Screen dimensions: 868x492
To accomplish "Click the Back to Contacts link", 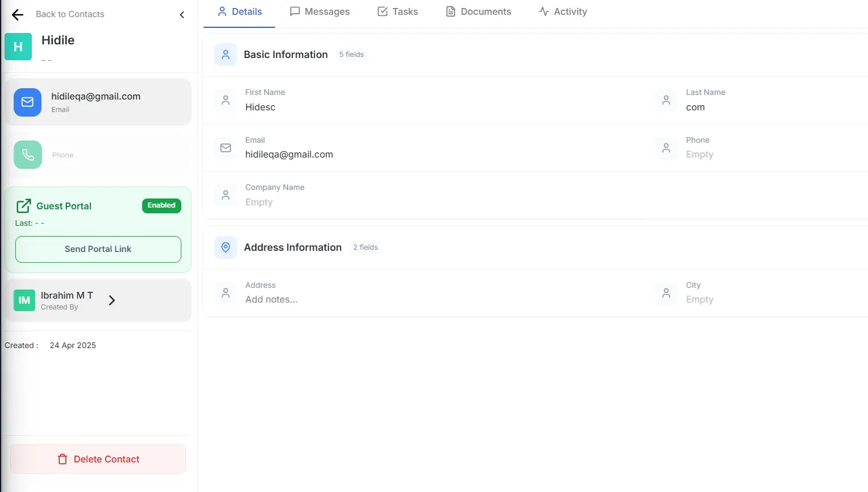I will point(70,14).
